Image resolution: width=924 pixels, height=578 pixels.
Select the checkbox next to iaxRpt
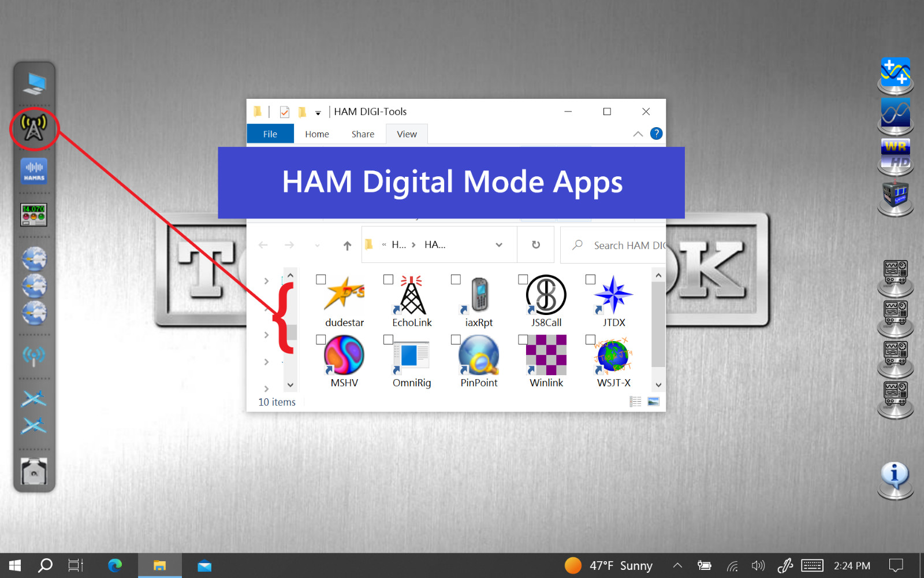point(456,280)
